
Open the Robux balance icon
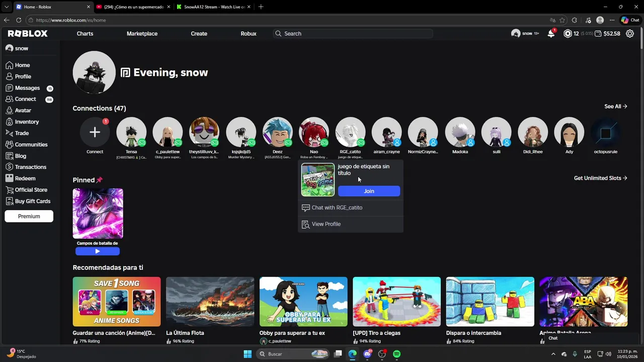(568, 34)
